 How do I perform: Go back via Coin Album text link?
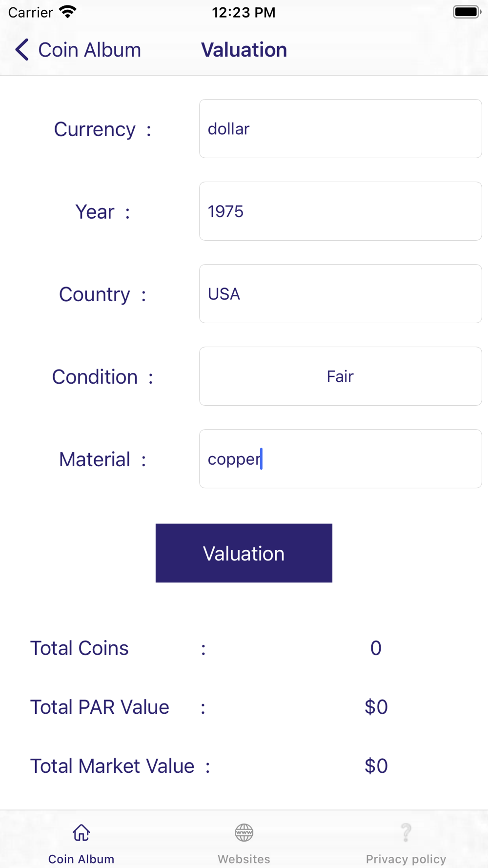pos(90,50)
